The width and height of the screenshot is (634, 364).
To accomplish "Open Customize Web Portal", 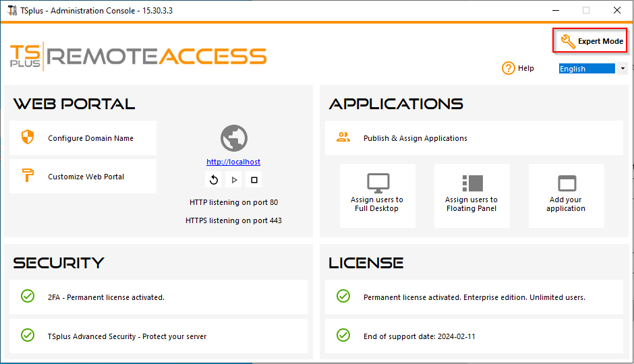I will [86, 177].
